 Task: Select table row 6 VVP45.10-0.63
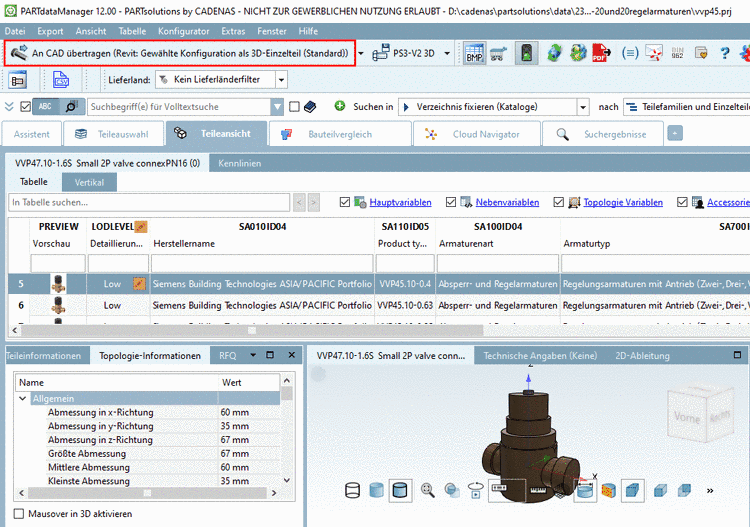[378, 305]
